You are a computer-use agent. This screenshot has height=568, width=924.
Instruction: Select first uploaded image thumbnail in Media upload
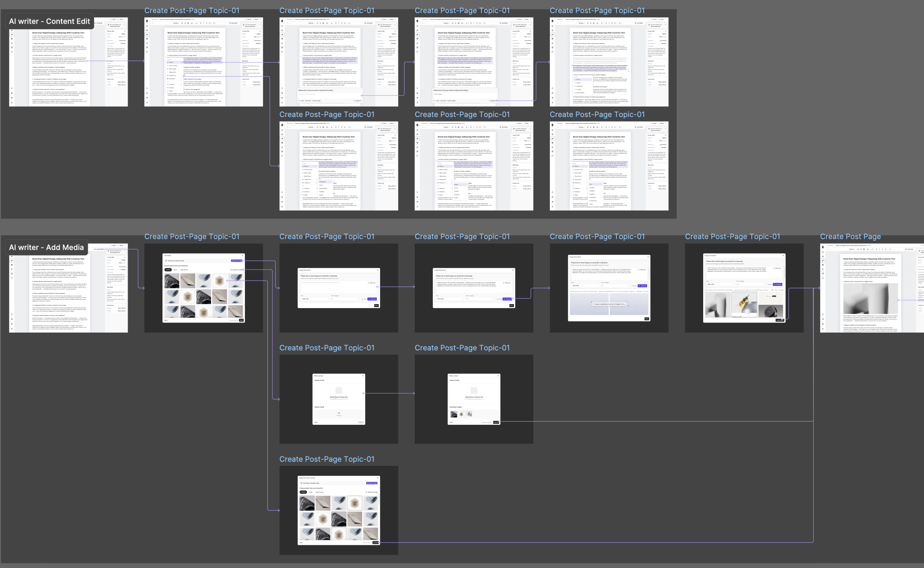click(x=454, y=414)
